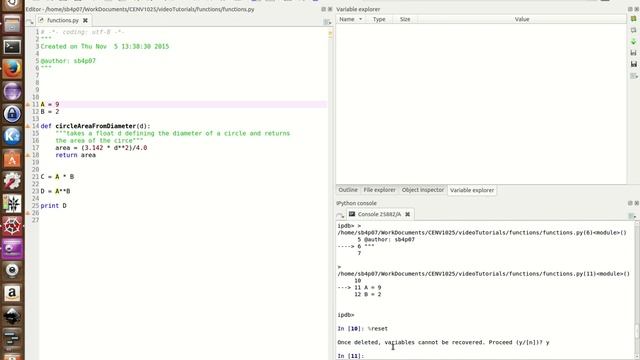Click the 'return area' line

coord(76,155)
